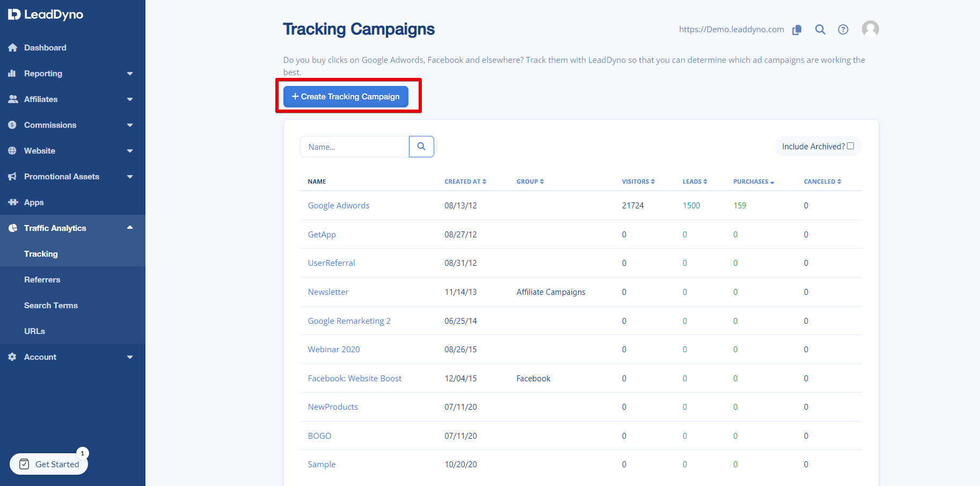Click the Affiliate Campaigns group cell

(551, 292)
